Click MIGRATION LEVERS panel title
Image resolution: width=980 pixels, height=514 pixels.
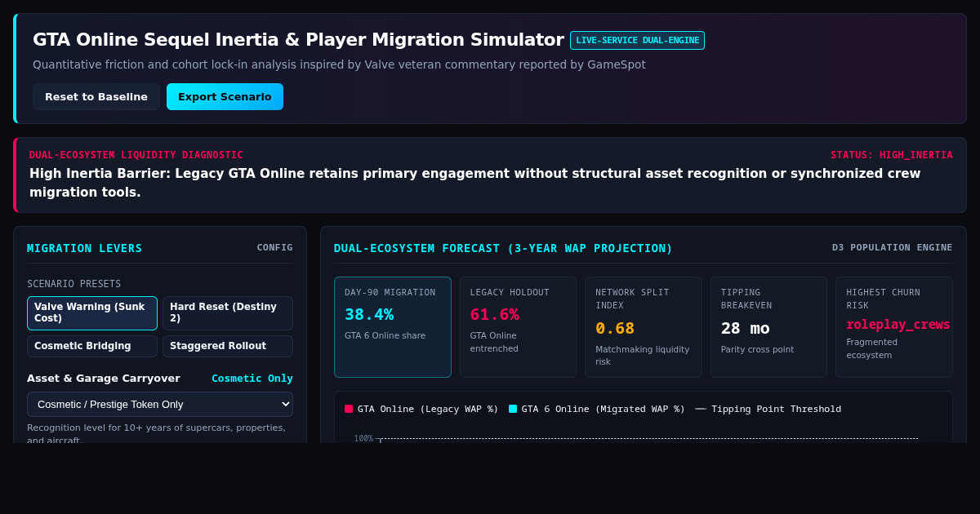(85, 248)
